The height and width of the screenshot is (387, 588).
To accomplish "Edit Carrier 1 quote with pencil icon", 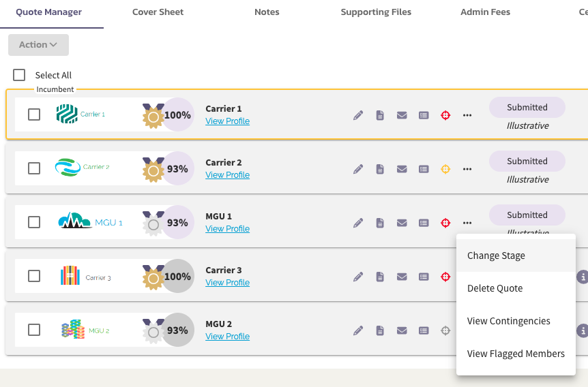I will (358, 115).
